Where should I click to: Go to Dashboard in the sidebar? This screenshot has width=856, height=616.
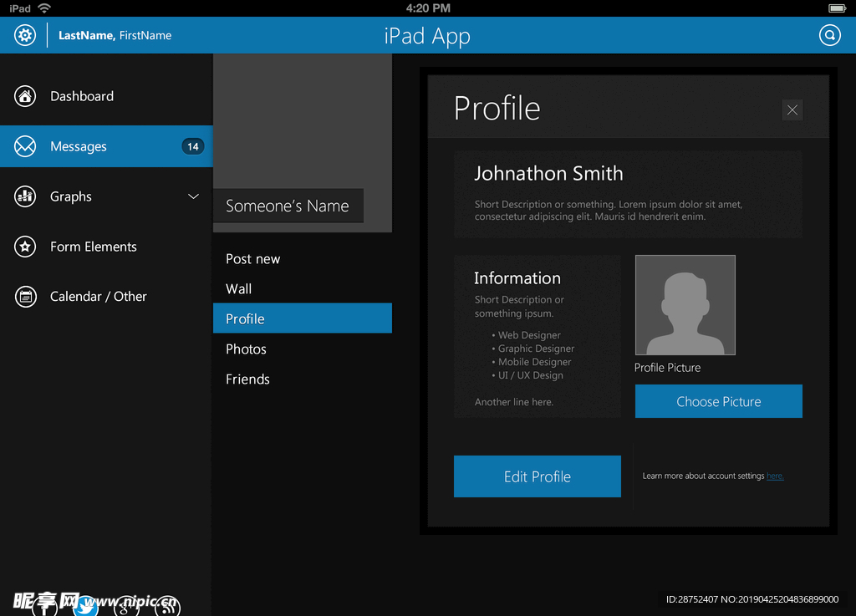(106, 97)
